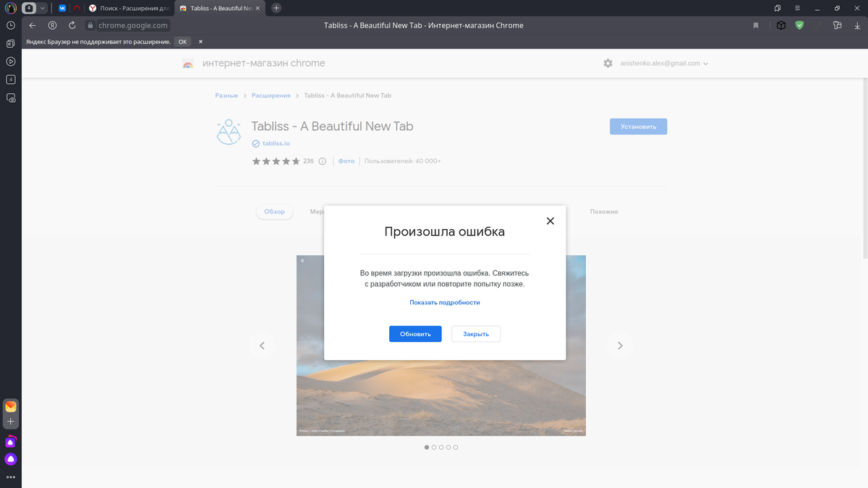Focus the address field showing chrome.google.com
868x488 pixels.
coord(133,25)
